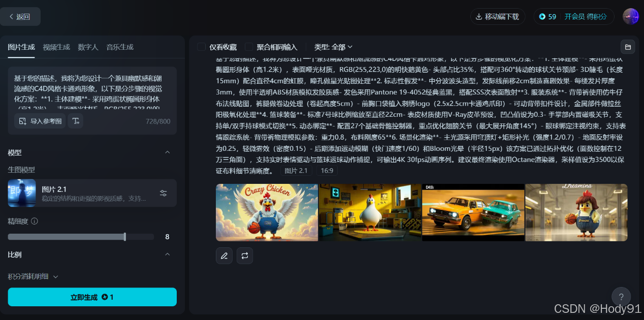Open the orange car thumbnail
This screenshot has width=644, height=320.
coord(473,212)
